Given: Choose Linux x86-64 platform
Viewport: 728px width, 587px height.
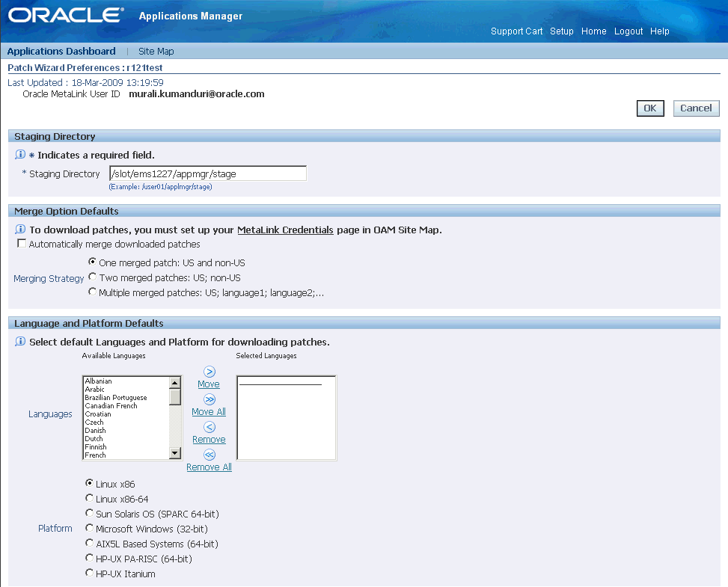Looking at the screenshot, I should [89, 498].
